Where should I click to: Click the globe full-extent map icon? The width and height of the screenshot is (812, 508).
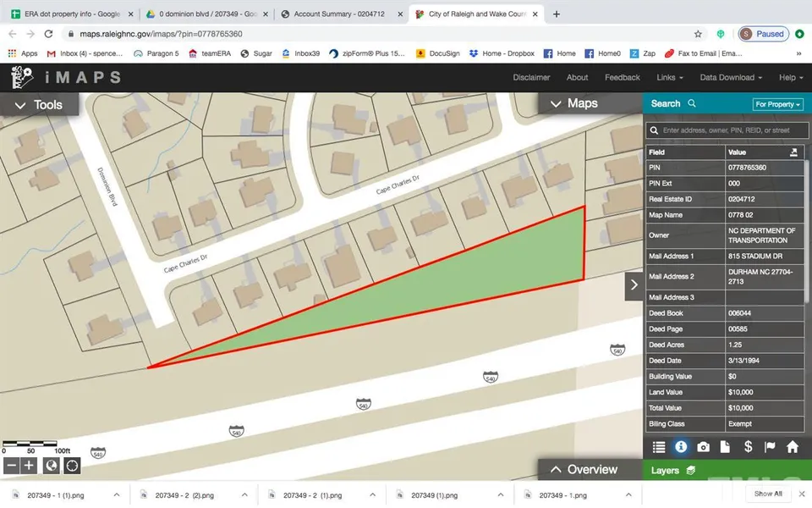tap(52, 465)
